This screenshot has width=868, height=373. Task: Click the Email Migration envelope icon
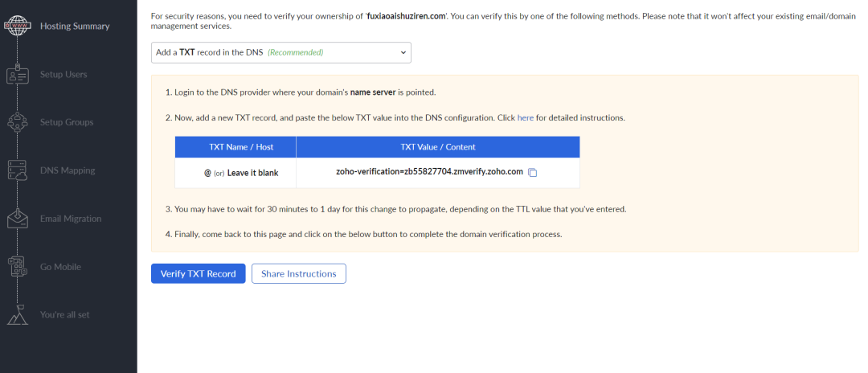click(17, 219)
